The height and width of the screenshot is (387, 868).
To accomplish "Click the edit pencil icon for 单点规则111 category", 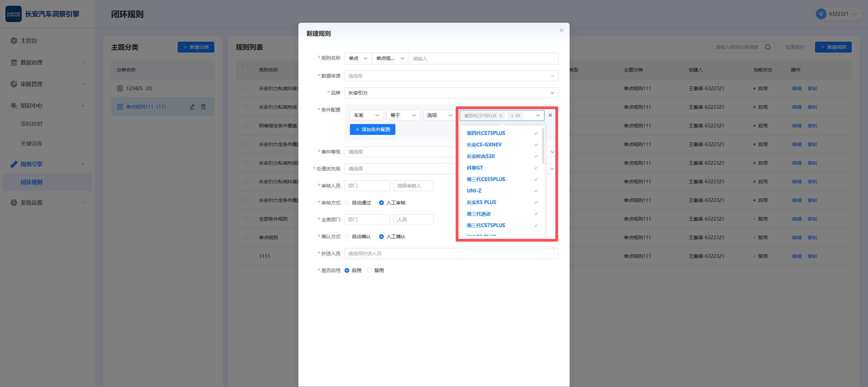I will click(192, 107).
